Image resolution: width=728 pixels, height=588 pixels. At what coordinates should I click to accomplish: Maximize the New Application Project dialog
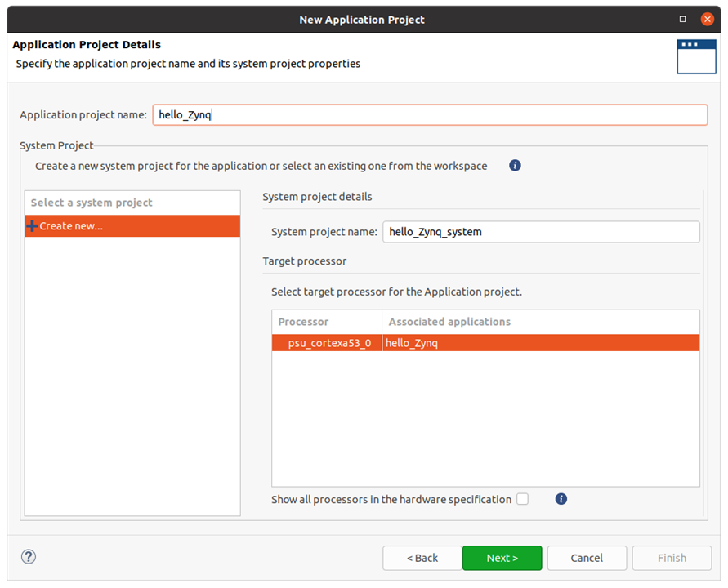(x=683, y=19)
